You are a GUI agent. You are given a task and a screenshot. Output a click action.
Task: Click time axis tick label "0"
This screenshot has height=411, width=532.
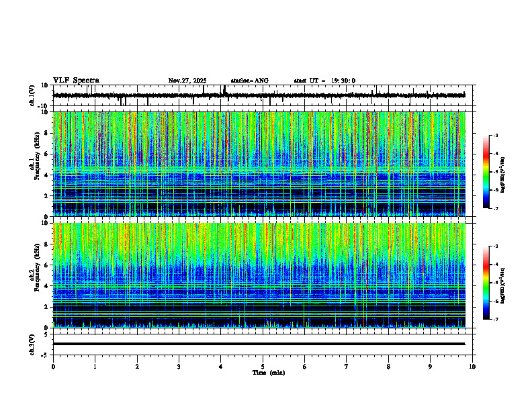(x=53, y=367)
